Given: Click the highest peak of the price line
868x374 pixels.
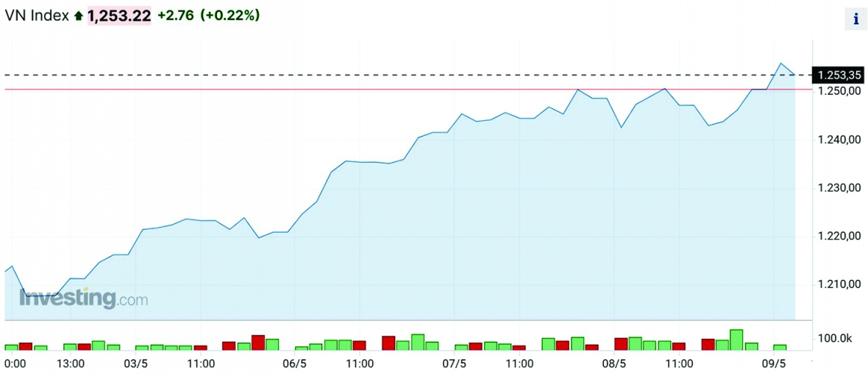Looking at the screenshot, I should coord(781,63).
